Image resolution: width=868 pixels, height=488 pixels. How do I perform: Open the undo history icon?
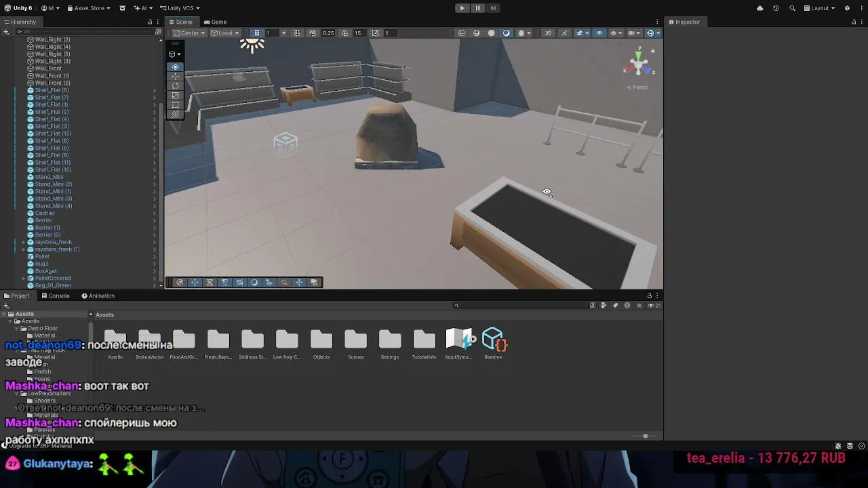tap(776, 8)
